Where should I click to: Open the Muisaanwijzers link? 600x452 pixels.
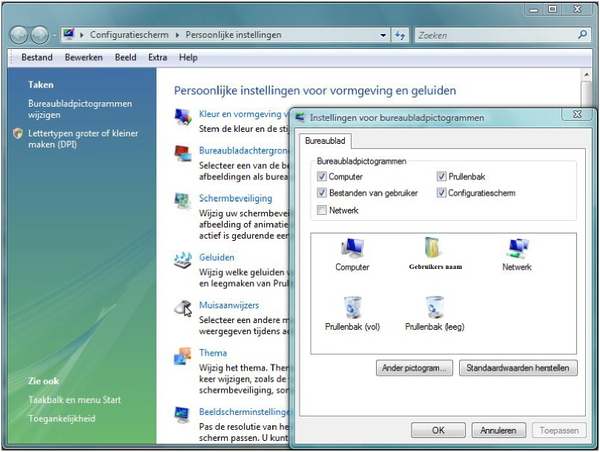point(229,305)
